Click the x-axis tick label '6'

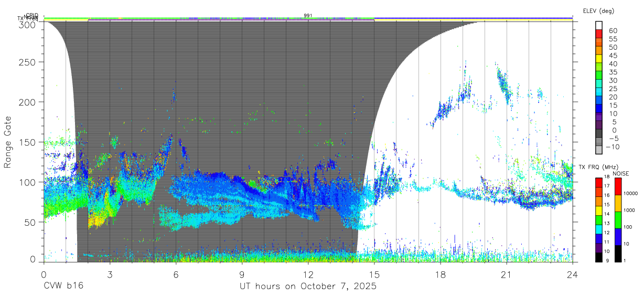coord(176,274)
